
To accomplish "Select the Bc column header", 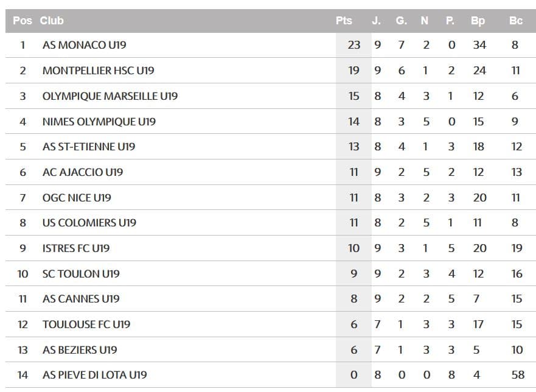I will (516, 21).
